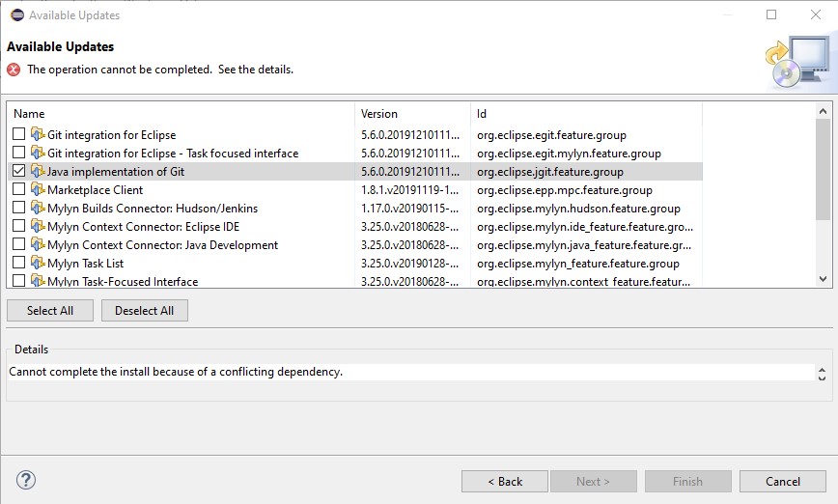Click the Select All button

(x=50, y=311)
